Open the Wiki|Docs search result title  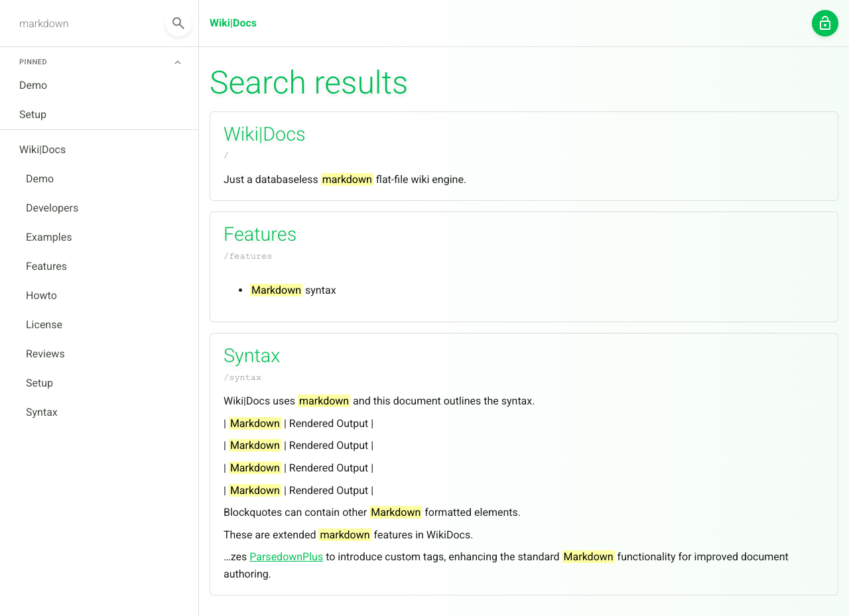[264, 135]
